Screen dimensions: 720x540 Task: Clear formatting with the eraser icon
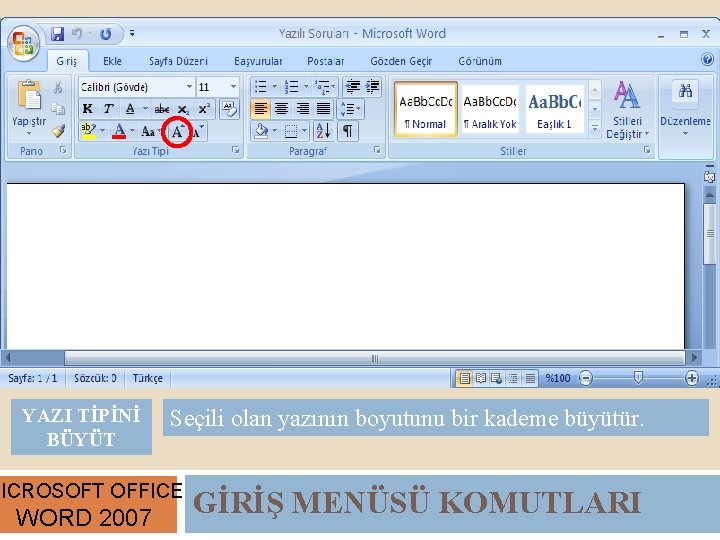tap(229, 109)
